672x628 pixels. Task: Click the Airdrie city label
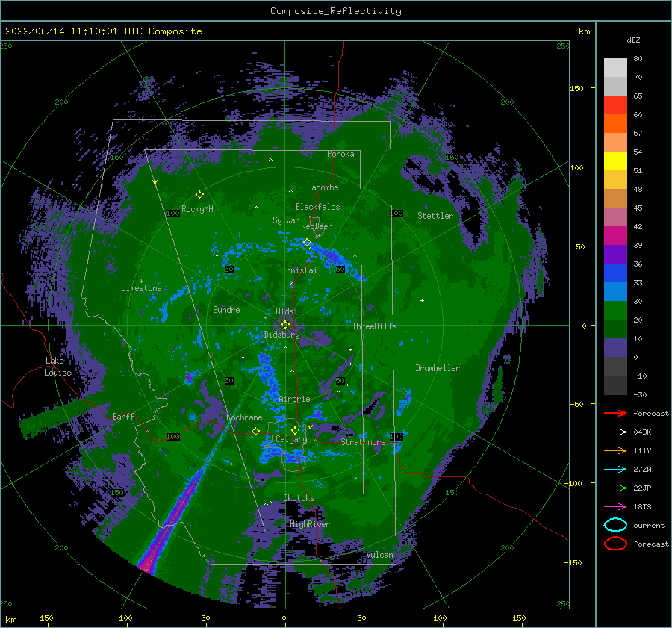pyautogui.click(x=294, y=399)
